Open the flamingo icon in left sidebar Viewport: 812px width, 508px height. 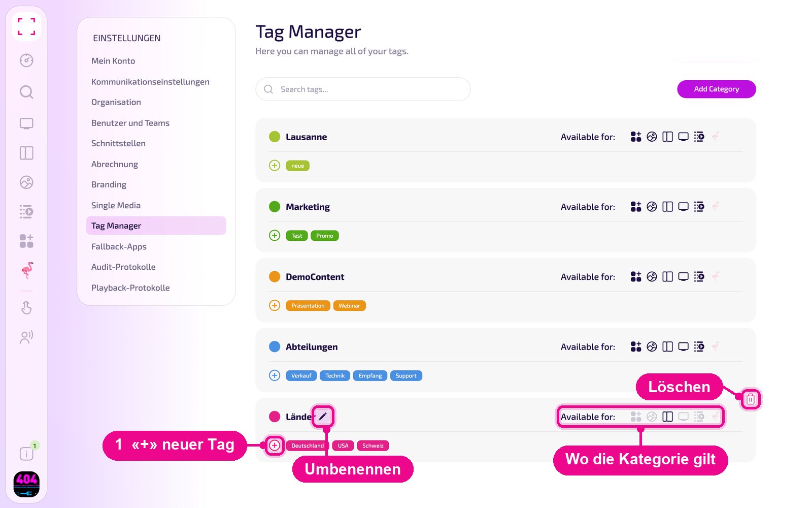click(27, 270)
